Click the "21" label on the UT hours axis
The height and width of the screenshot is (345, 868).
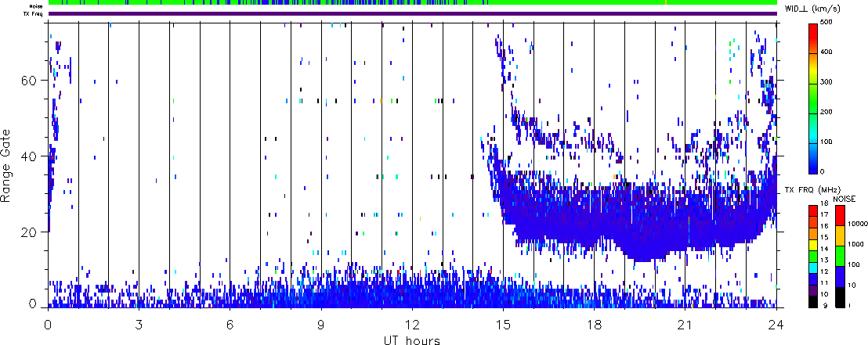(685, 325)
